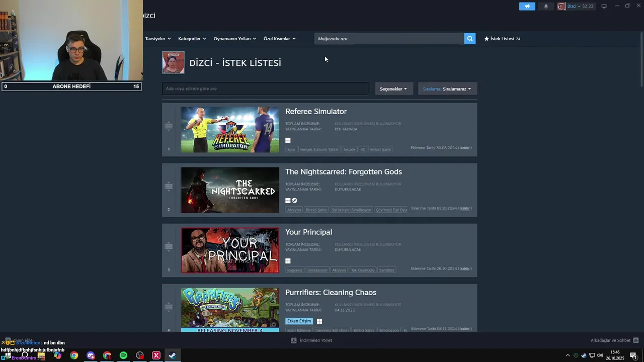The height and width of the screenshot is (362, 644).
Task: Open the Your Principal title
Action: (x=308, y=232)
